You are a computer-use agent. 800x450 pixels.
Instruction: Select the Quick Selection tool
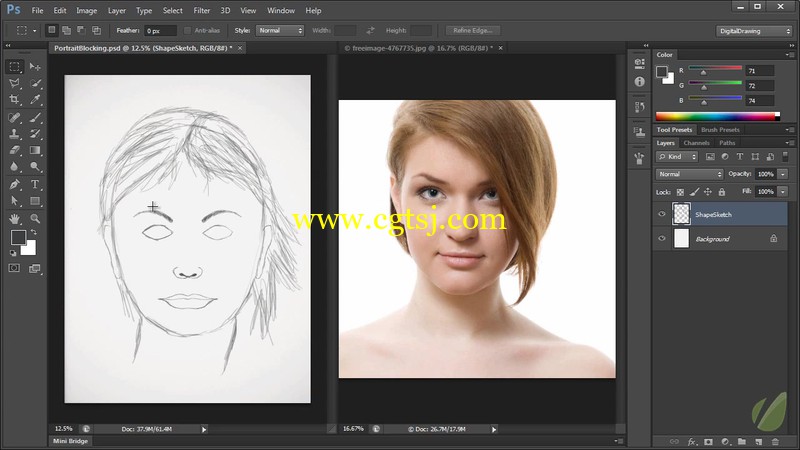coord(35,83)
